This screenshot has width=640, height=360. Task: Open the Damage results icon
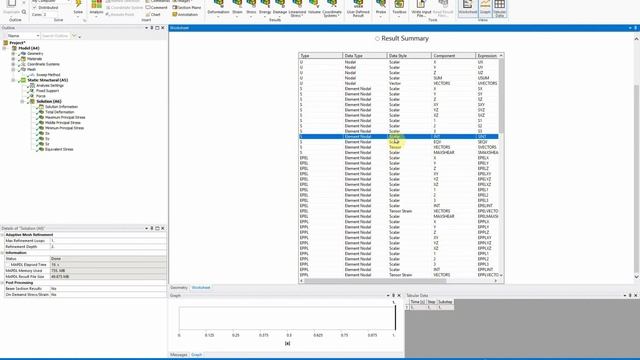click(280, 4)
